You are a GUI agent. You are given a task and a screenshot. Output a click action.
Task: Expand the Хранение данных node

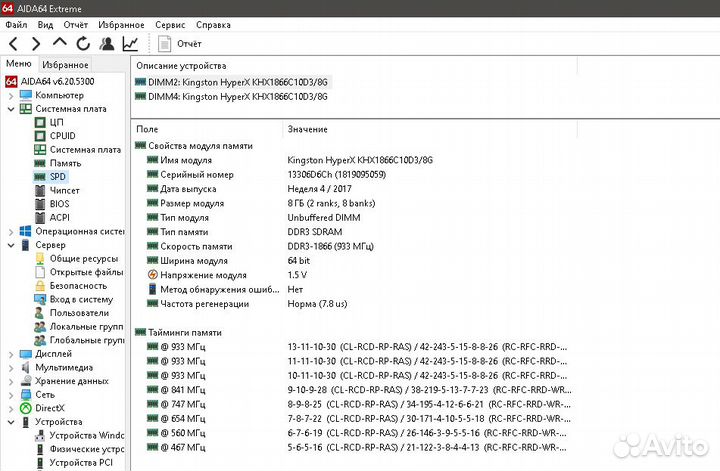point(11,381)
